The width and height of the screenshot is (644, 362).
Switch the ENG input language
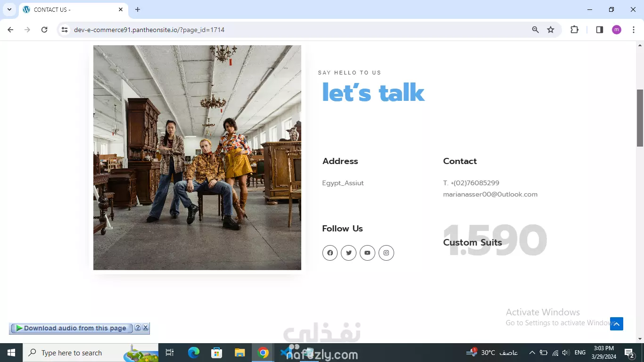[x=580, y=353]
